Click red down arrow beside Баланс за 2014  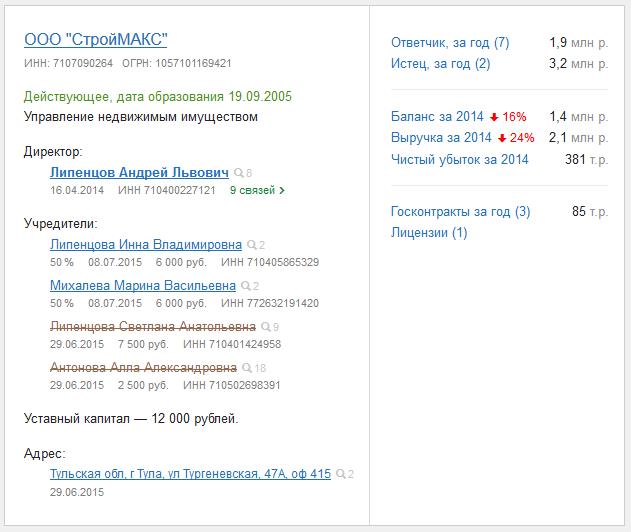[495, 117]
